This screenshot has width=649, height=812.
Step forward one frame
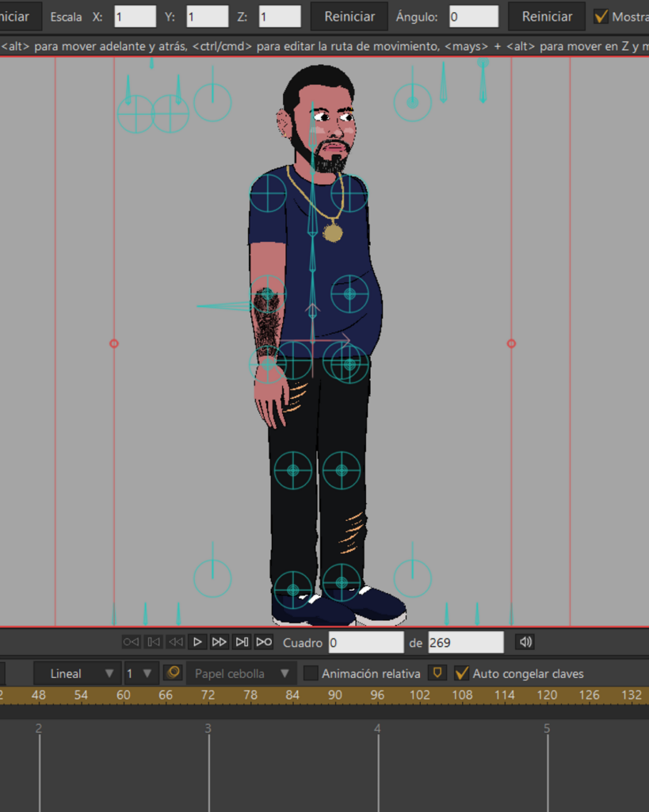click(220, 642)
